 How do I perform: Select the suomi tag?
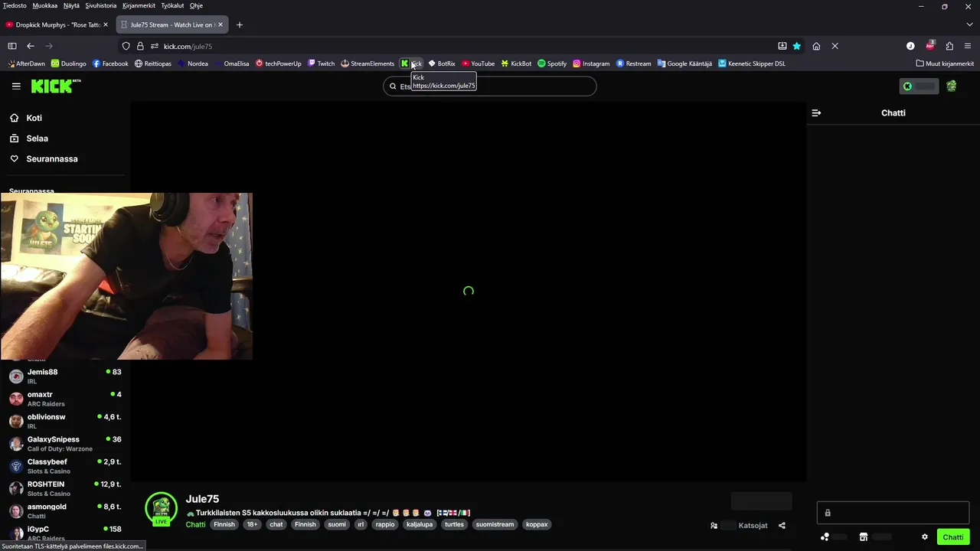(x=337, y=525)
